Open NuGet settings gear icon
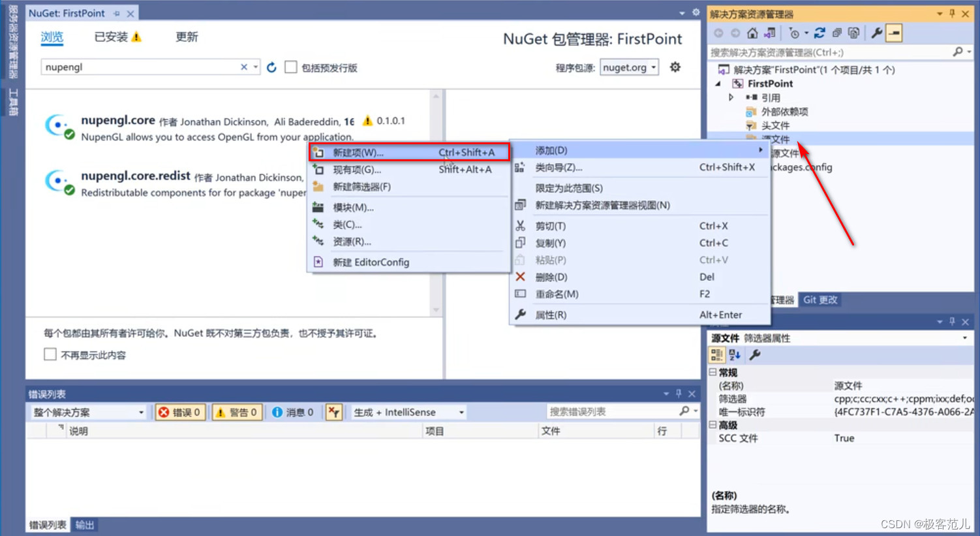Screen dimensions: 980x536 (675, 67)
